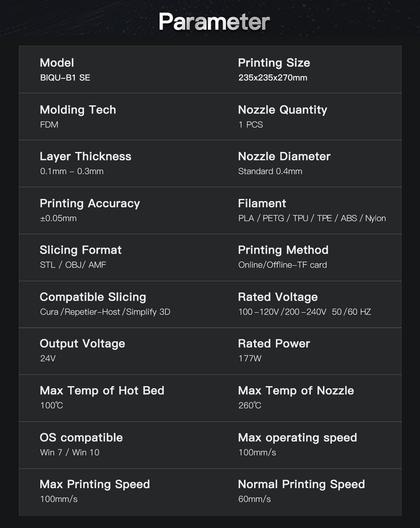Click the Max Temp of Nozzle 260℃ value
The width and height of the screenshot is (420, 528).
pos(249,405)
